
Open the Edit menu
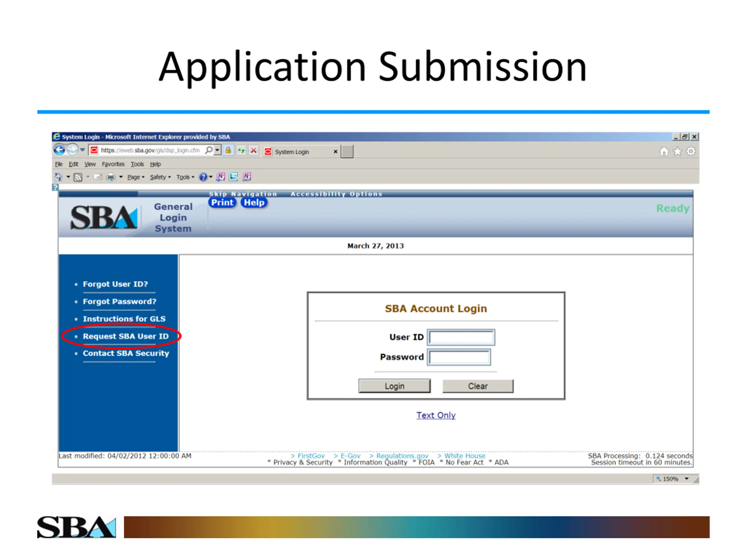point(73,164)
